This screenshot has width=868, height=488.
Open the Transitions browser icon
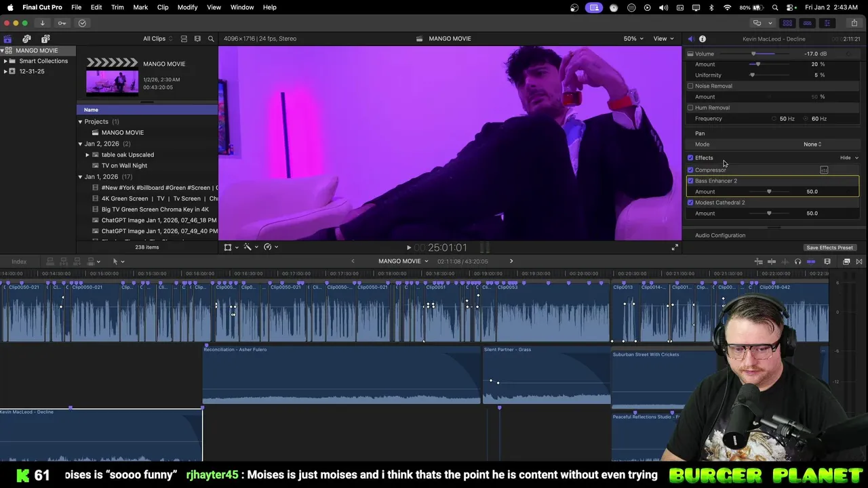pos(859,262)
